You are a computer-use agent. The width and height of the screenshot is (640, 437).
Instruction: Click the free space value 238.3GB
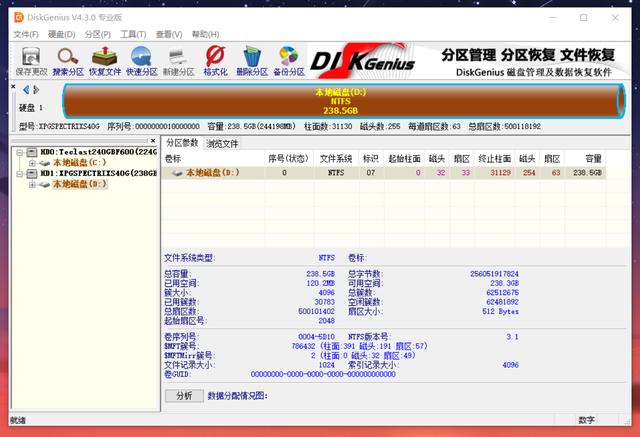pos(504,283)
